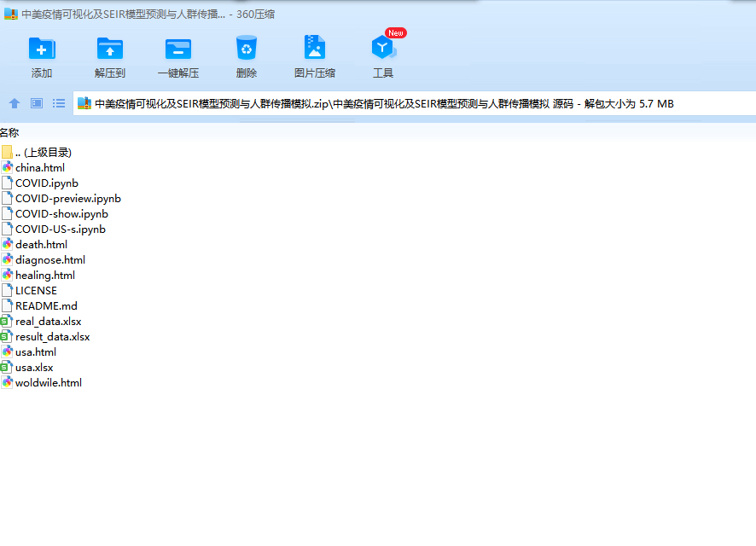Click the 解压到 (Extract to) icon
The image size is (756, 546).
(x=110, y=48)
